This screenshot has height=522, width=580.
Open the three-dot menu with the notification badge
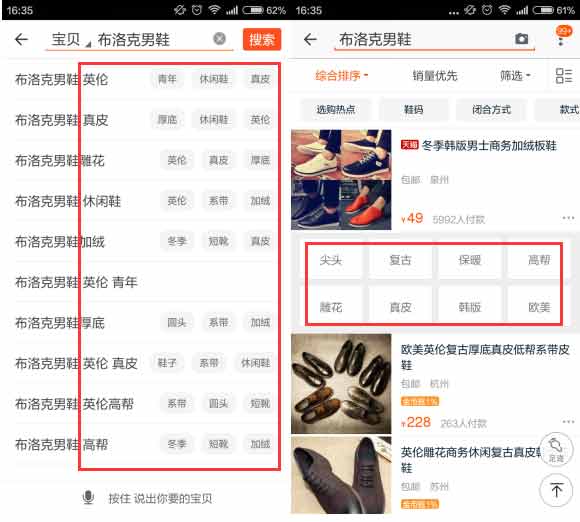pyautogui.click(x=562, y=36)
